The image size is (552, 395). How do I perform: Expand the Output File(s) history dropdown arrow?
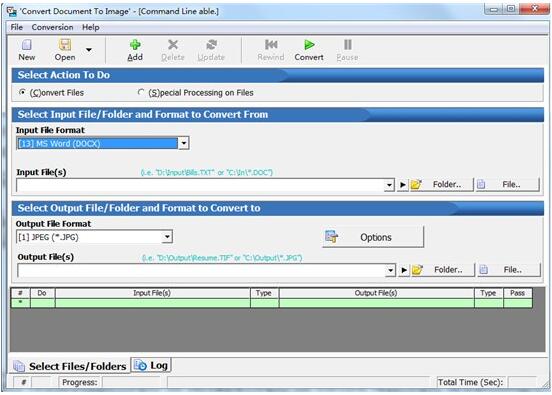390,270
